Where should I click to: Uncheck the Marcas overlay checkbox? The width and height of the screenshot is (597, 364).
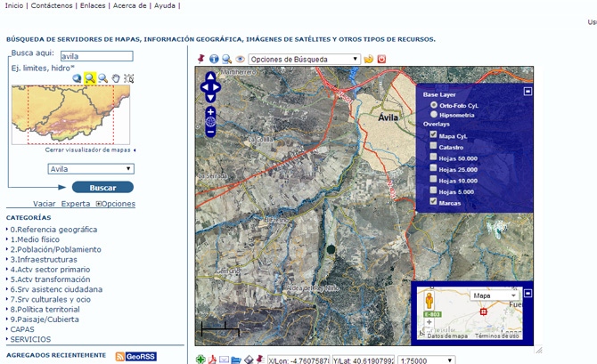point(434,202)
